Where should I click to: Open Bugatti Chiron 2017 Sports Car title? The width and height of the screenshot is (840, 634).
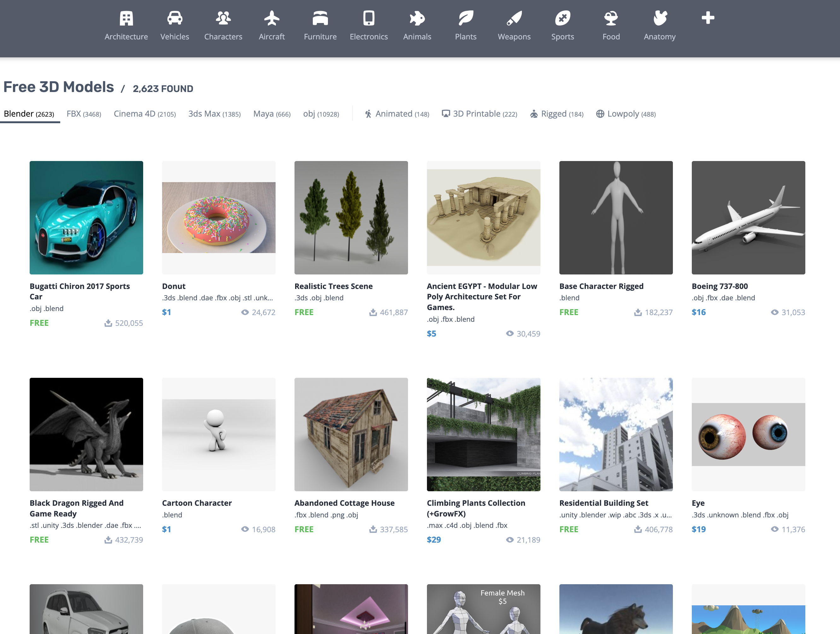(80, 291)
